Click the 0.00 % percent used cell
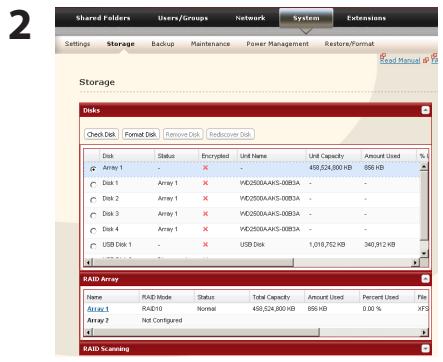443x362 pixels. [372, 309]
